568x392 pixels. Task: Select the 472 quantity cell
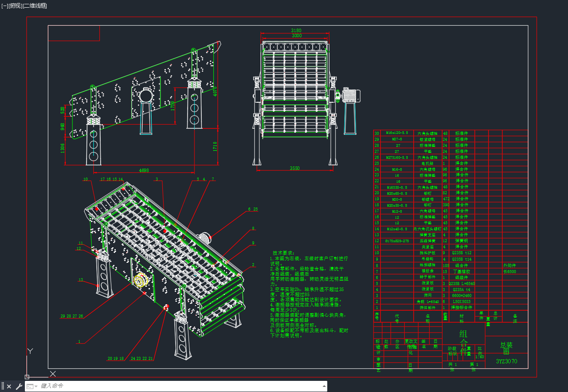point(445,199)
